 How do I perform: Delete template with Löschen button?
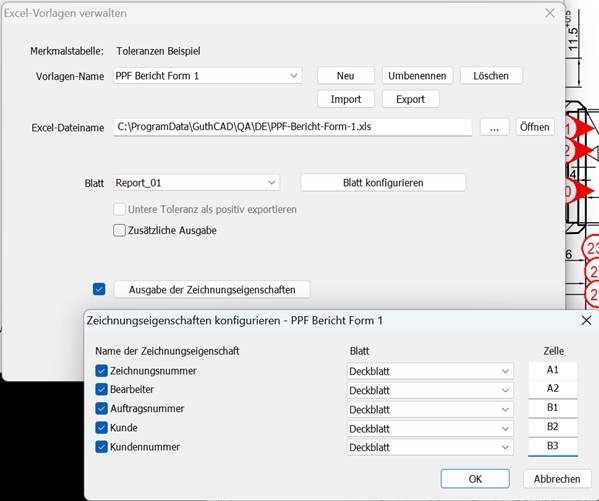pos(491,76)
